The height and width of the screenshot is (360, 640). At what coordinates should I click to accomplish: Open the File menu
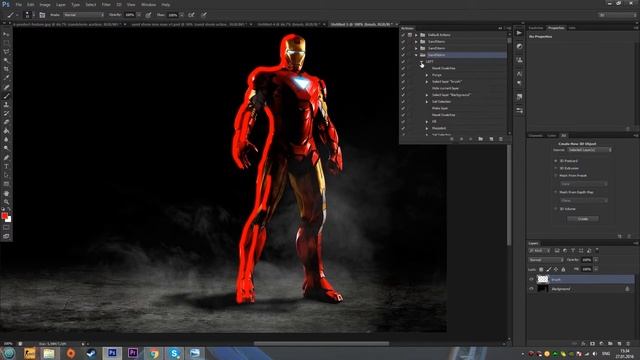pyautogui.click(x=19, y=4)
